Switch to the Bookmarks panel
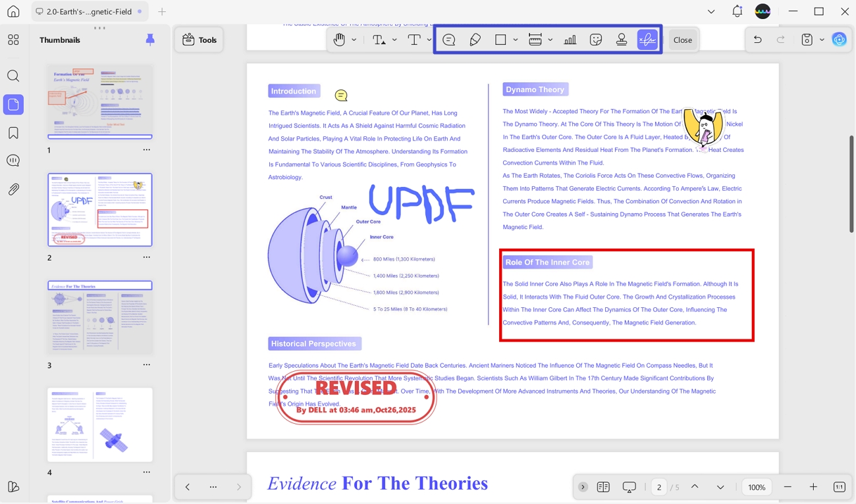 click(x=13, y=132)
